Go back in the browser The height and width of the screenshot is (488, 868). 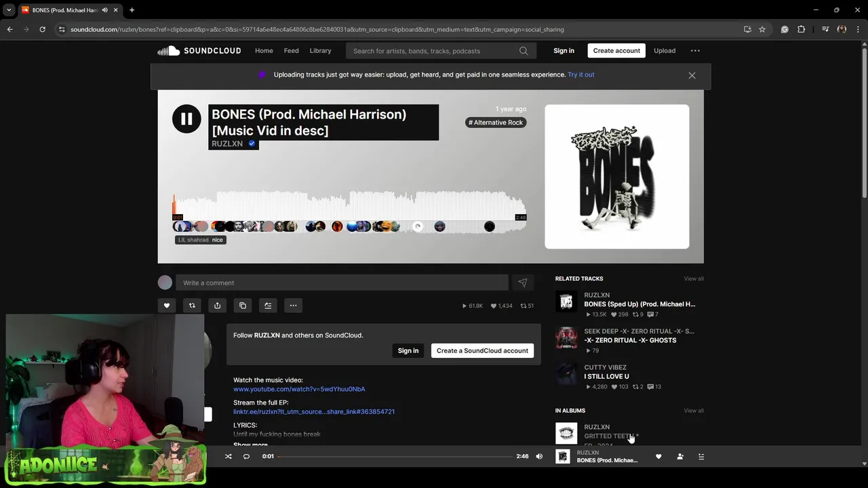tap(9, 29)
